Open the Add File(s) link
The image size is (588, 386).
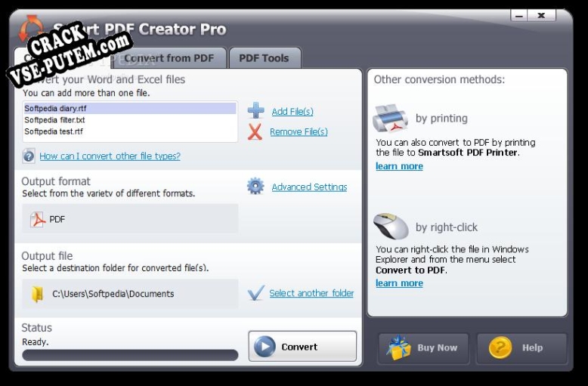click(292, 111)
